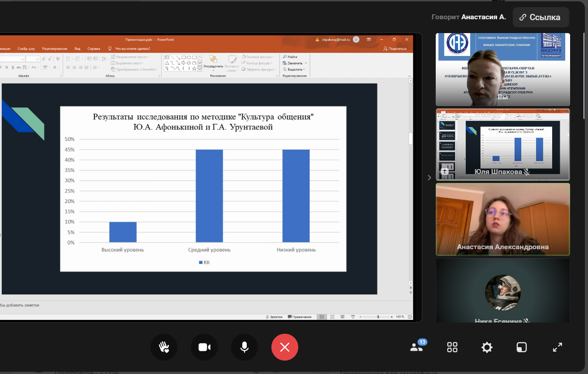Open the Слайд-шоу ribbon tab

(x=27, y=49)
